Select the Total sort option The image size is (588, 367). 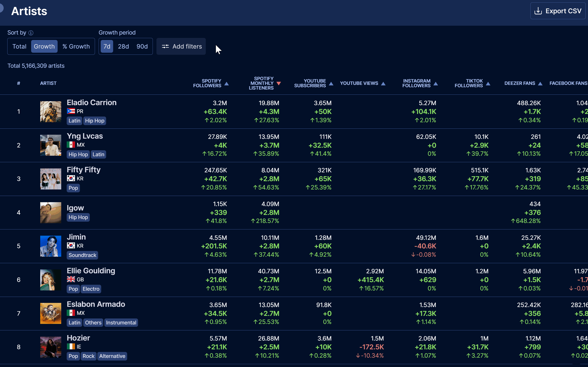pyautogui.click(x=19, y=46)
